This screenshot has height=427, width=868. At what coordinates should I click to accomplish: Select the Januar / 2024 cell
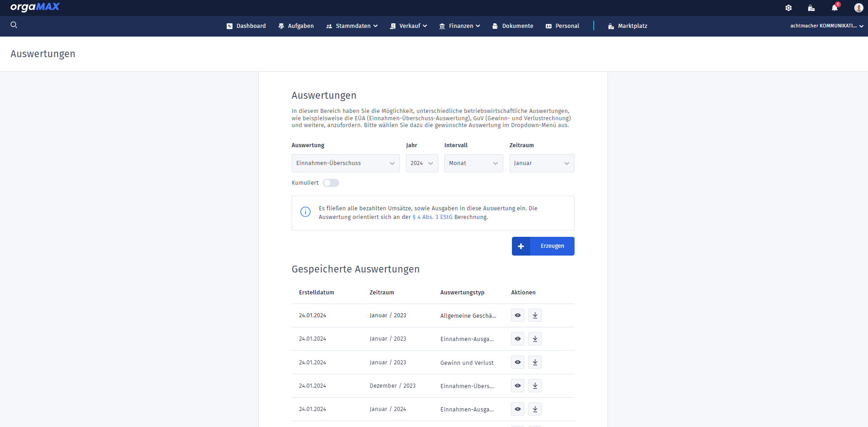[x=388, y=409]
